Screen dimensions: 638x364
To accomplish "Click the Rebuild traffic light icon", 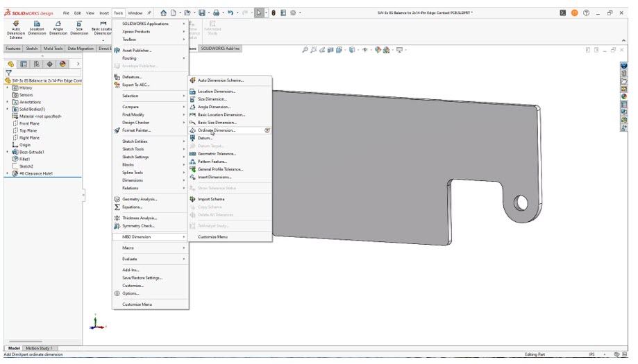I will (x=273, y=12).
